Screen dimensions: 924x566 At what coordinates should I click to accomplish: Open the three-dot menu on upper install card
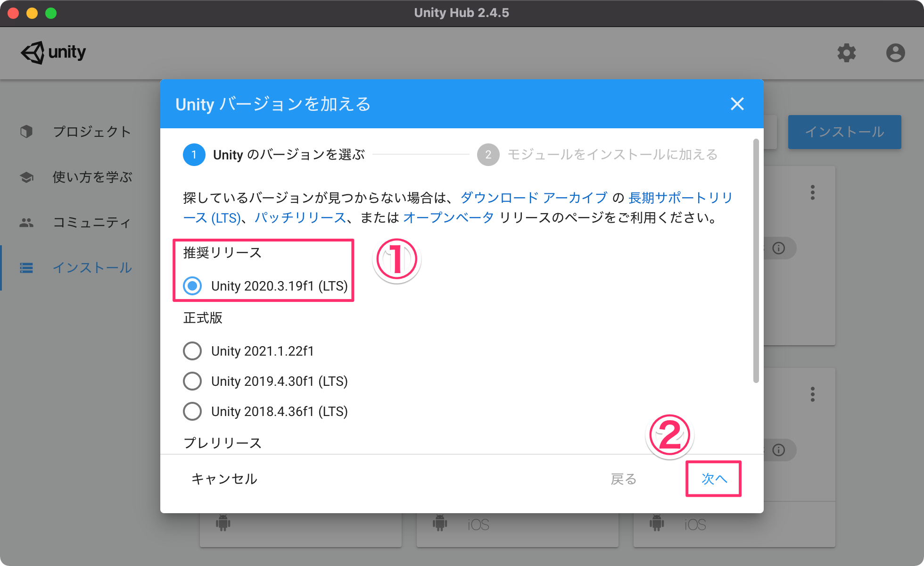coord(812,192)
